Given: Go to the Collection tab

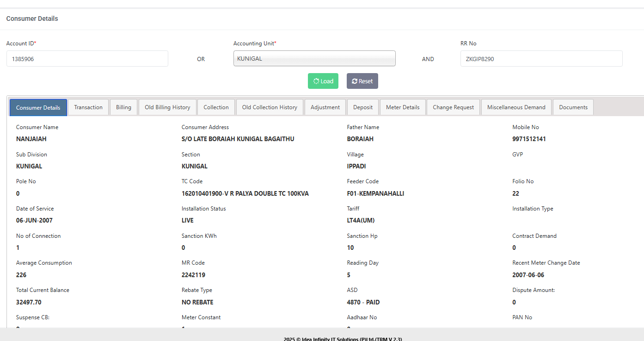Looking at the screenshot, I should (216, 107).
